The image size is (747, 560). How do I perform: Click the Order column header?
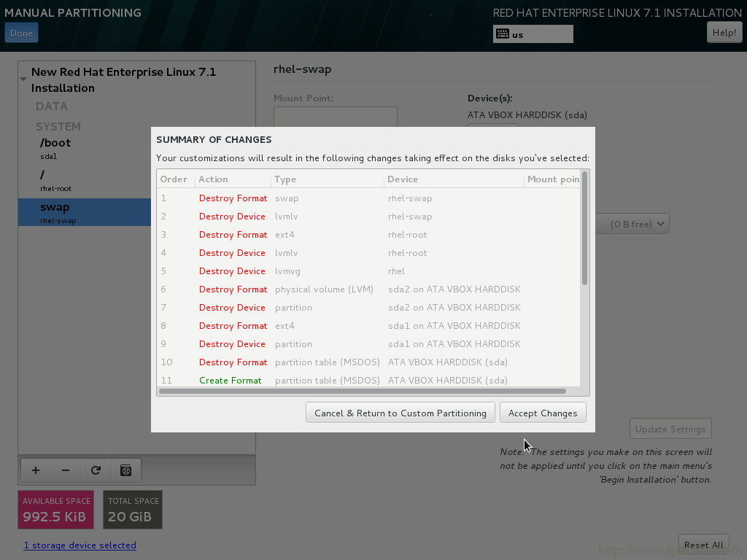coord(175,179)
